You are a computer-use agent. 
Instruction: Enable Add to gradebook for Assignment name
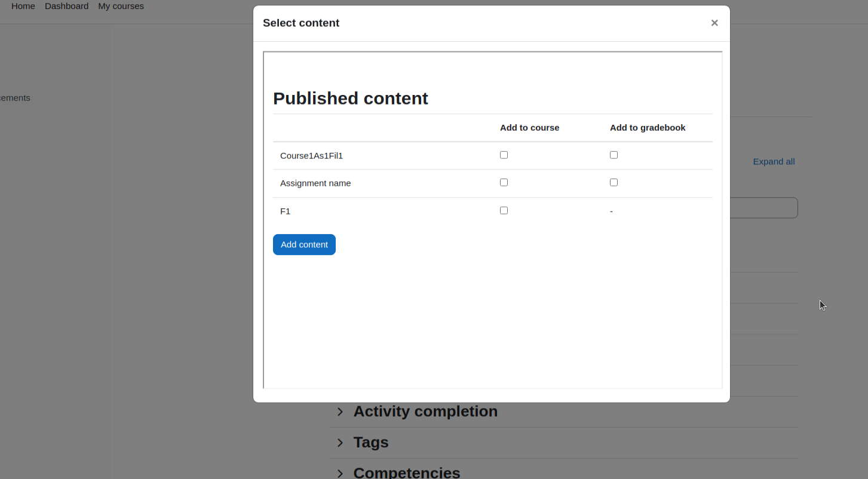[x=614, y=182]
